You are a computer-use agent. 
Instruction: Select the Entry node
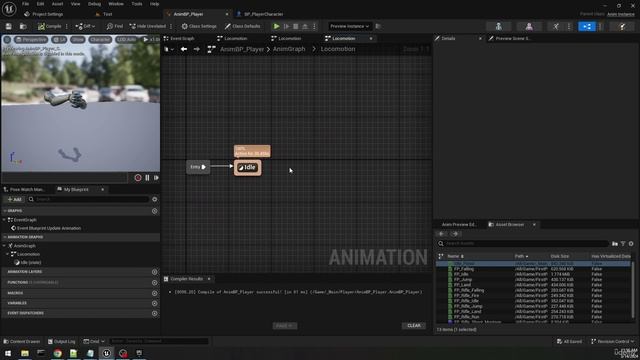[x=198, y=167]
